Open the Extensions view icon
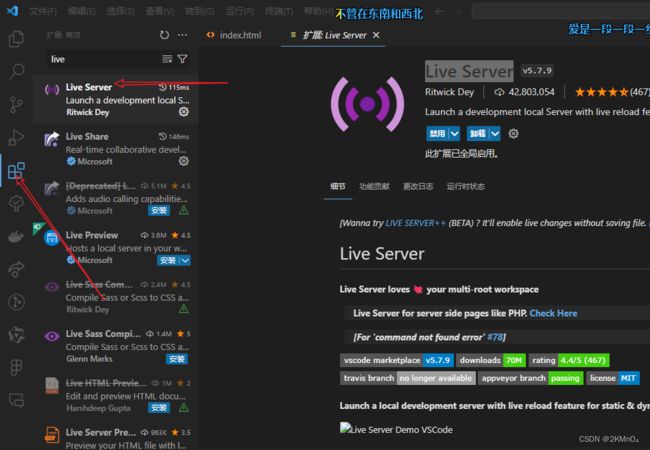Image resolution: width=650 pixels, height=450 pixels. pos(16,170)
